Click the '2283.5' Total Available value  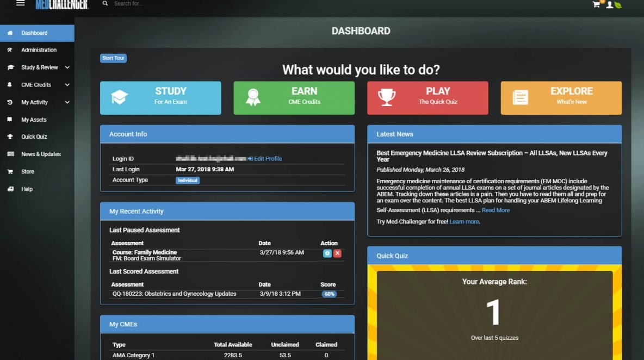(233, 356)
